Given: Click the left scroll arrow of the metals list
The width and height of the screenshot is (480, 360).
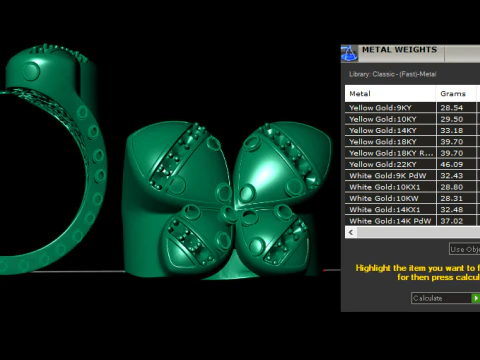Looking at the screenshot, I should tap(351, 232).
